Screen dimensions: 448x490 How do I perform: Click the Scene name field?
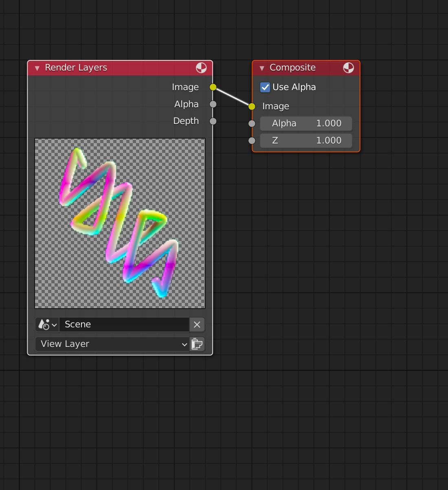pyautogui.click(x=124, y=324)
